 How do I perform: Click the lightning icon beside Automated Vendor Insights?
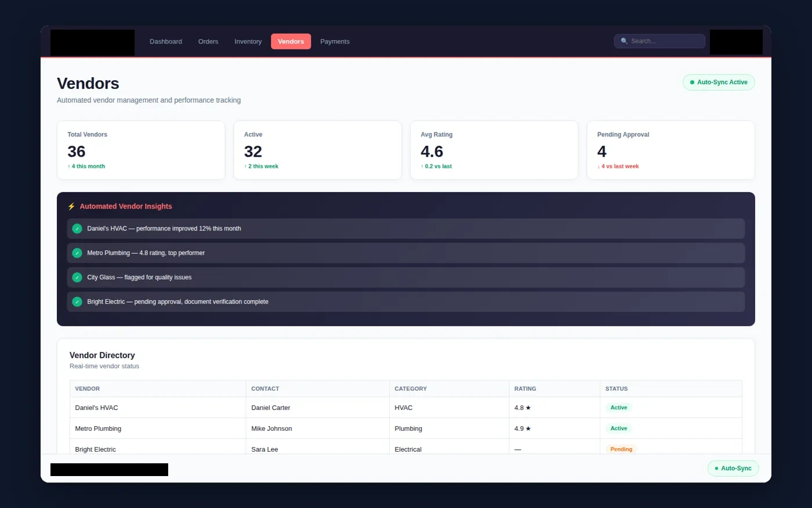pyautogui.click(x=71, y=206)
